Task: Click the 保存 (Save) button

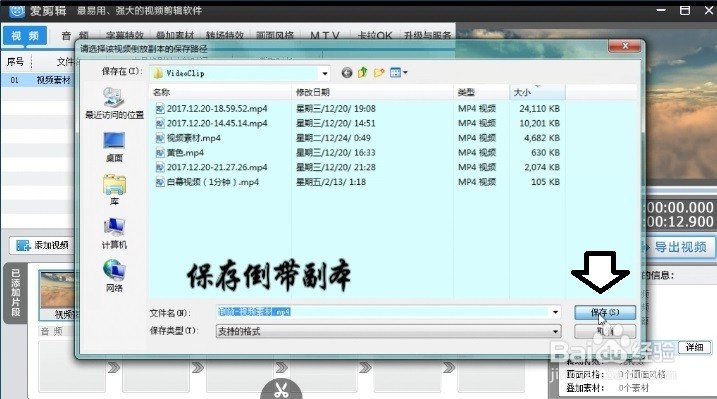Action: [605, 312]
